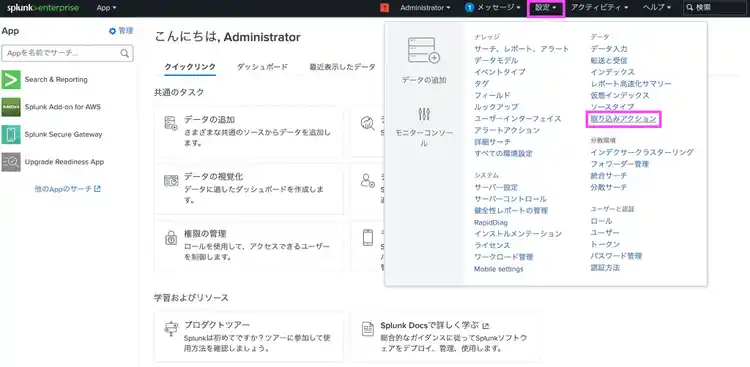
Task: Select サーチ、レポート、アラート menu entry
Action: 522,49
